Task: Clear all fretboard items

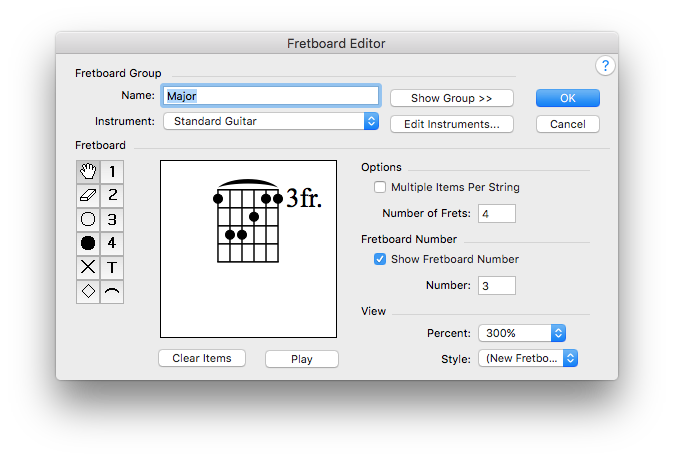Action: pos(202,358)
